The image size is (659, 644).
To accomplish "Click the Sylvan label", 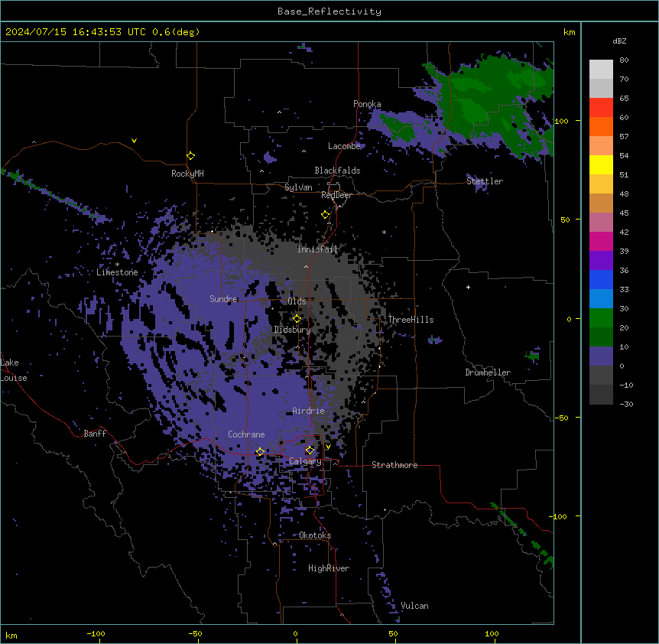I will click(x=298, y=187).
